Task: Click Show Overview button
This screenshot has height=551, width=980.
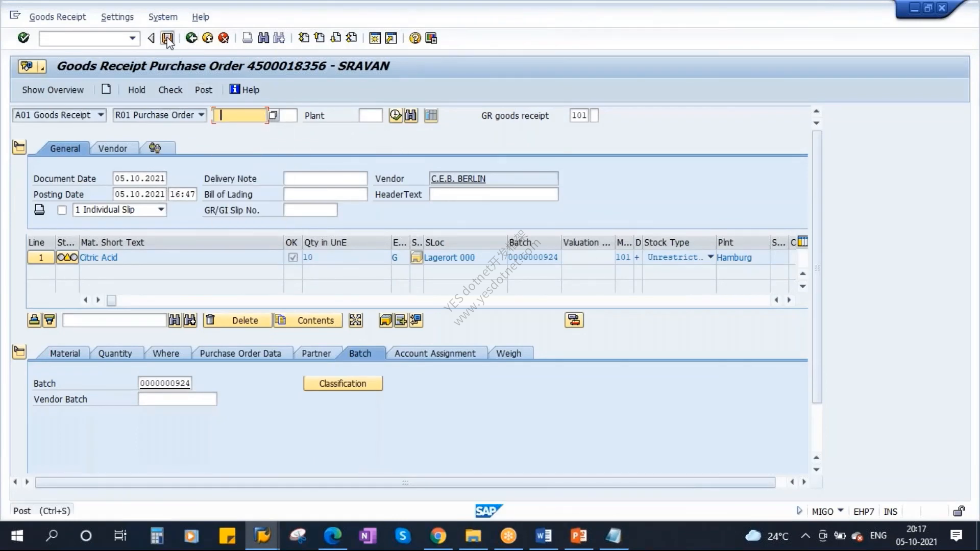Action: pos(53,90)
